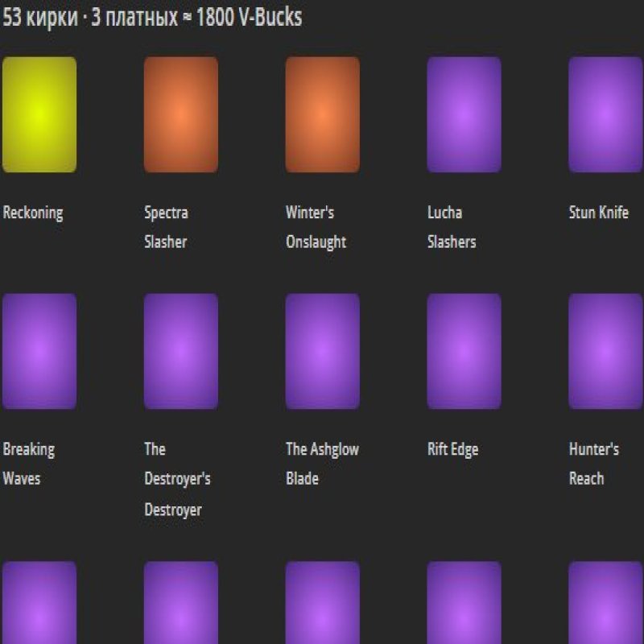Open the Lucha Slashers purple card
644x644 pixels.
(464, 113)
